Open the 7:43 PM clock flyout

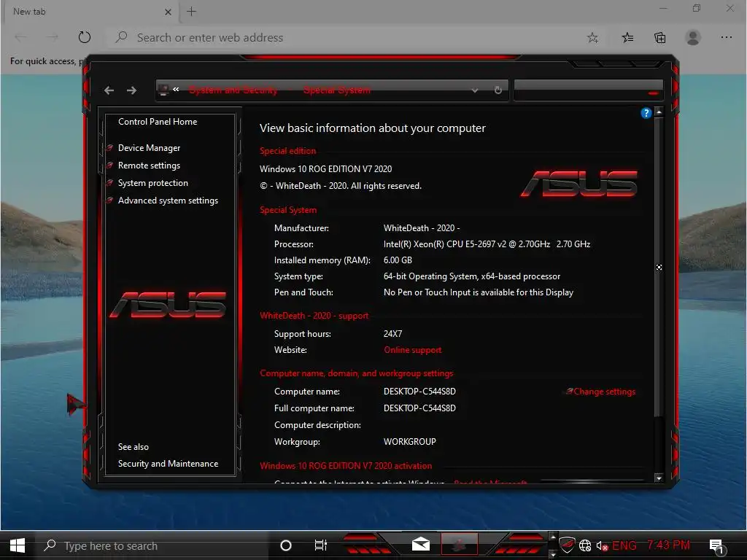click(668, 545)
